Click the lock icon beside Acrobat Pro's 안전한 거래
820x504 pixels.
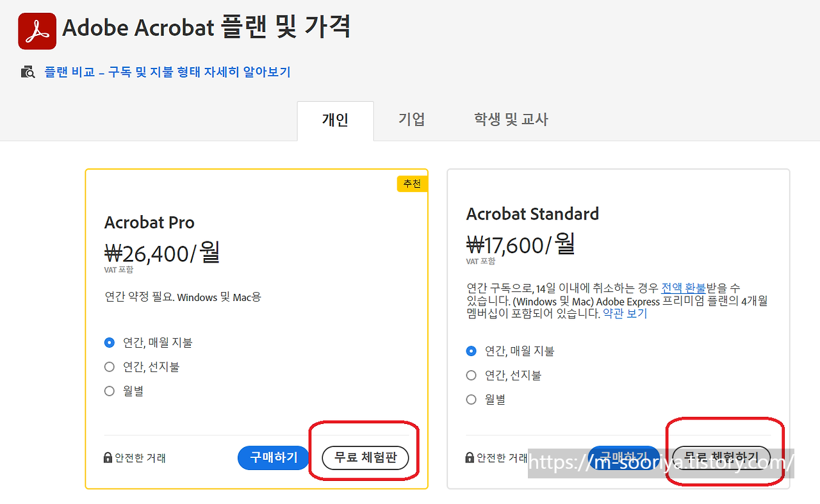pos(108,458)
